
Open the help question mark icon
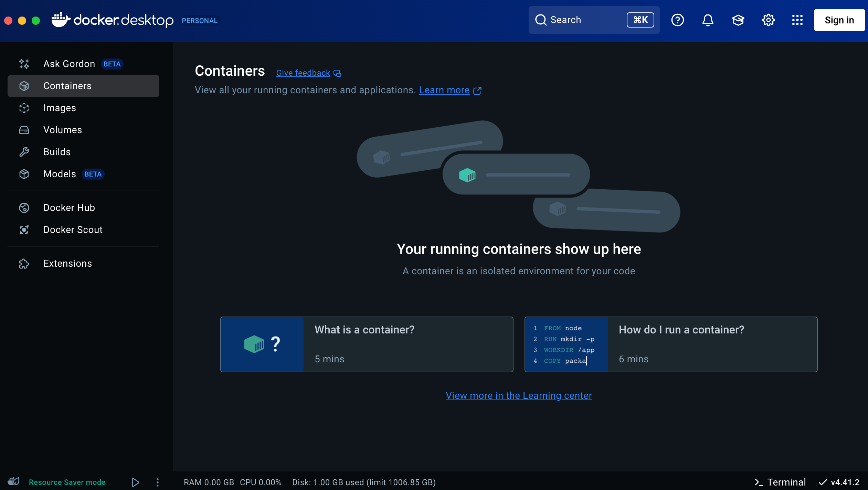[677, 20]
